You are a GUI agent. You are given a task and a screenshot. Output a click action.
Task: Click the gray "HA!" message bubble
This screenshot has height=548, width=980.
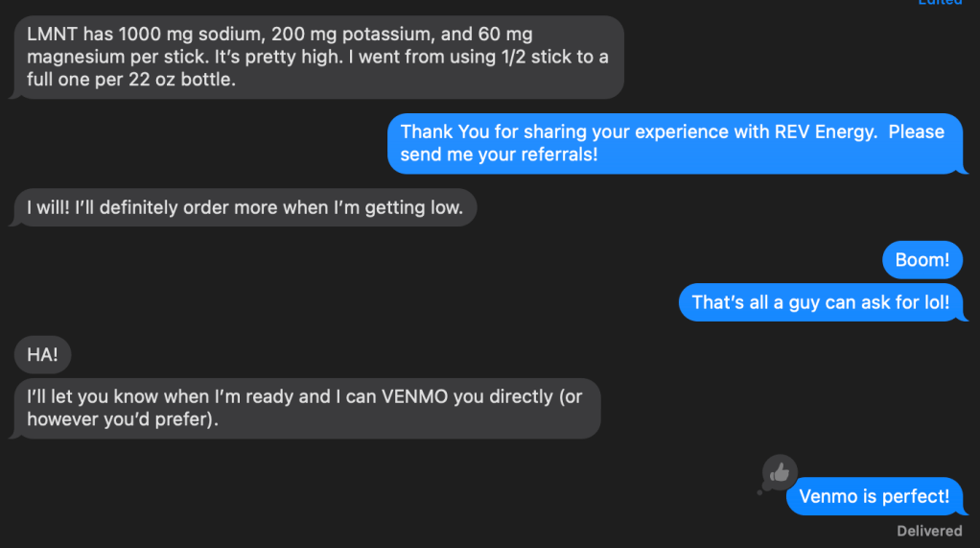pos(42,355)
